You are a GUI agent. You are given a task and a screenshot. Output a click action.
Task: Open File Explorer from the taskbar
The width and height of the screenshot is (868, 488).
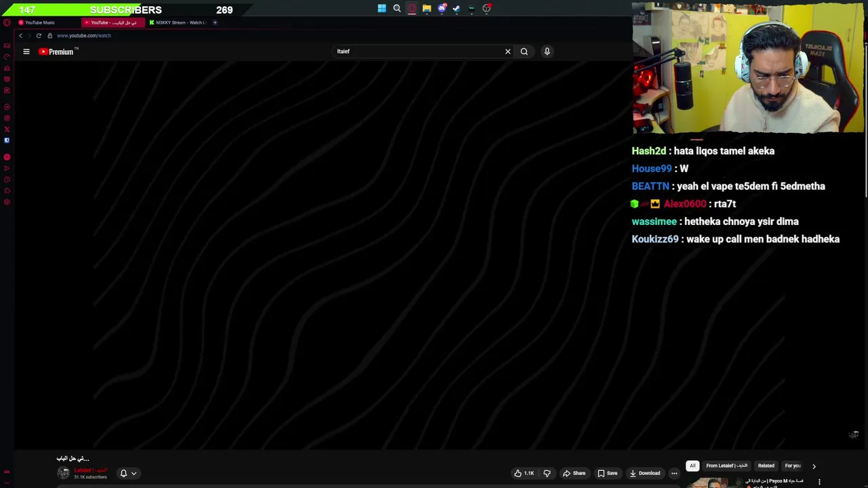427,8
